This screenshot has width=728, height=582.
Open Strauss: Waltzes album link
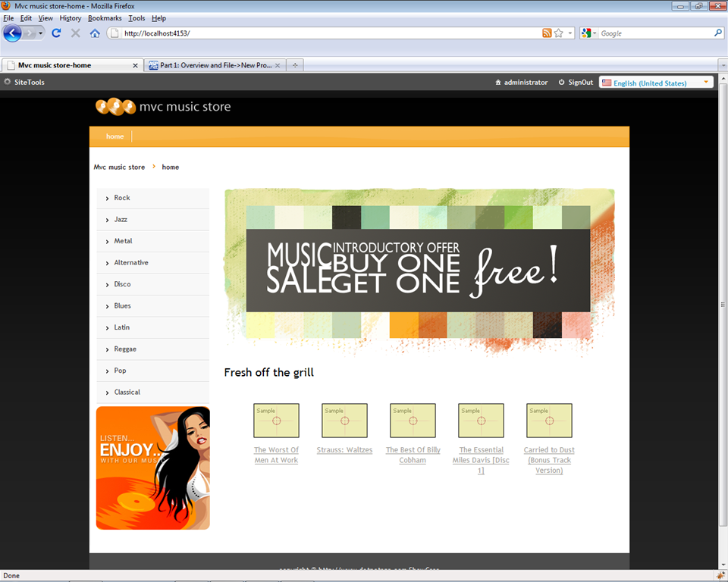click(344, 450)
